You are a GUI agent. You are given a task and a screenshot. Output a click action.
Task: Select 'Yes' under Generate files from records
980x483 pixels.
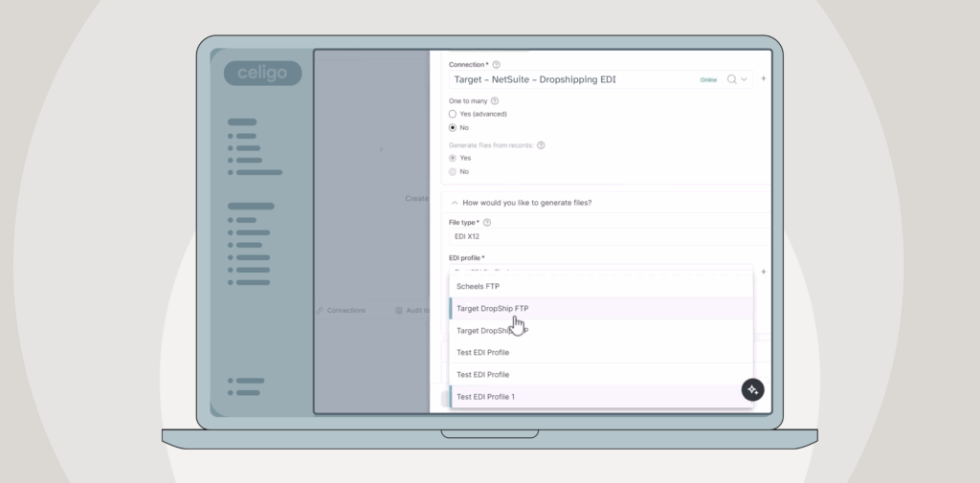point(453,158)
